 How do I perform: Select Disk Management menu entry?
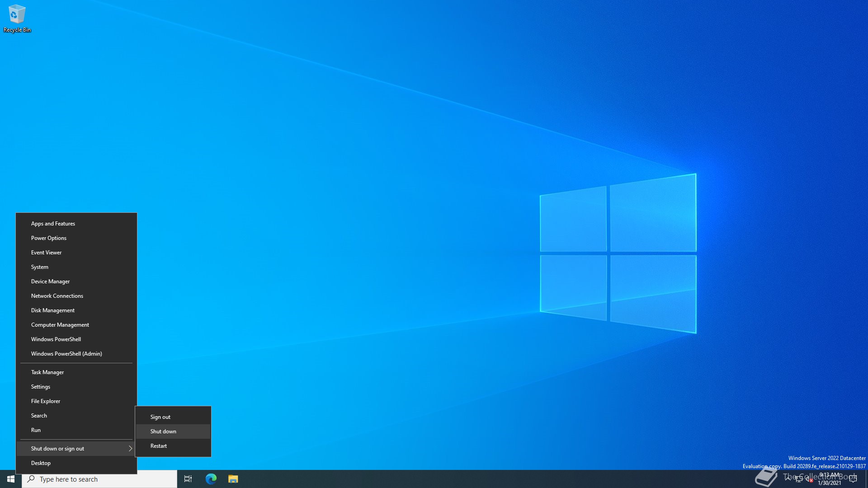pos(53,310)
